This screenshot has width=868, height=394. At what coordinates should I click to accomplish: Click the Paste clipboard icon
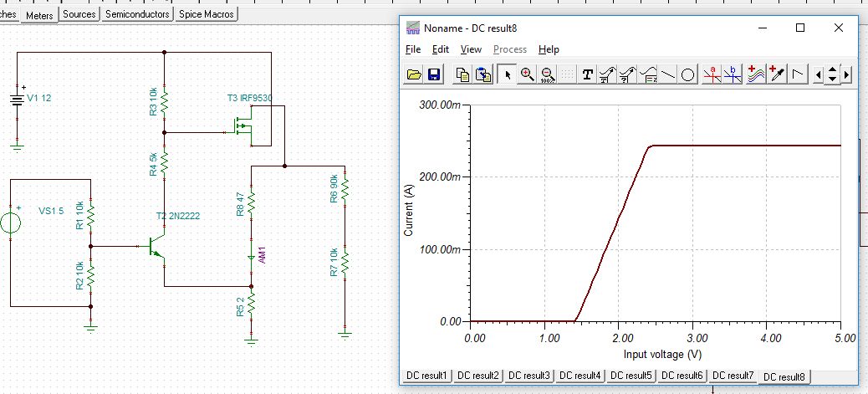(483, 74)
